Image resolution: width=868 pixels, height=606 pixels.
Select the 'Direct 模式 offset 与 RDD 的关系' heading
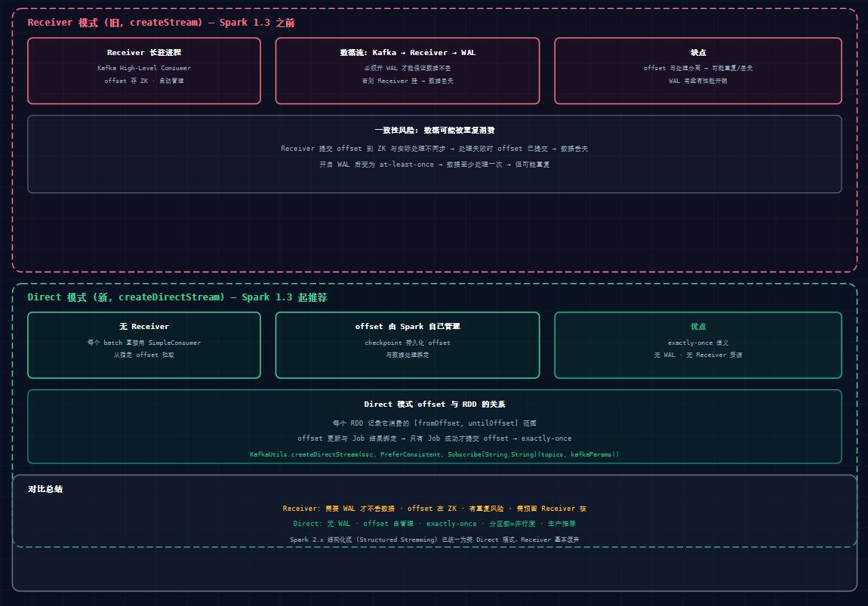click(x=435, y=404)
